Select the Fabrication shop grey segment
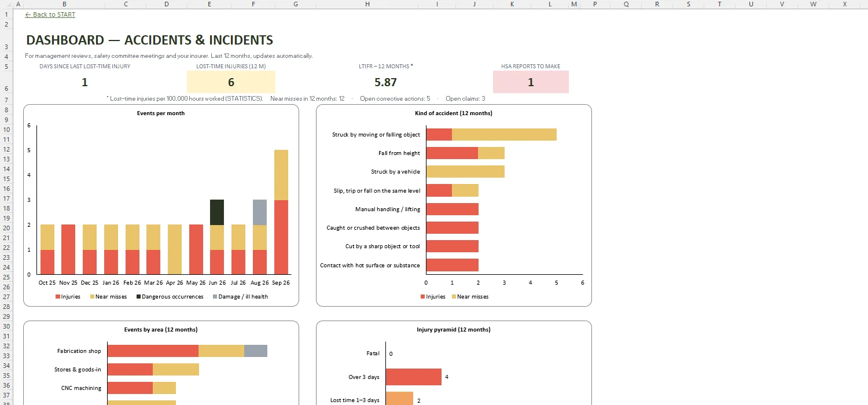Viewport: 868px width, 405px height. tap(256, 351)
